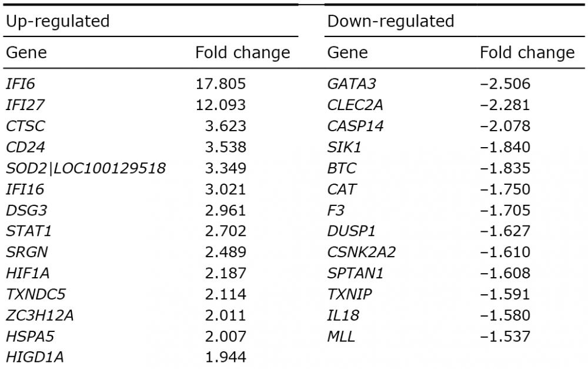The image size is (588, 369).
Task: Select the SOD2|LOC100129518 gene entry
Action: tap(86, 168)
